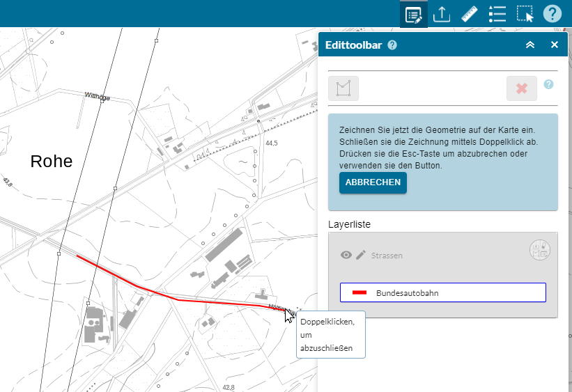Click help icon next to Edittoolbar title
Screen dimensions: 572x392
point(392,45)
